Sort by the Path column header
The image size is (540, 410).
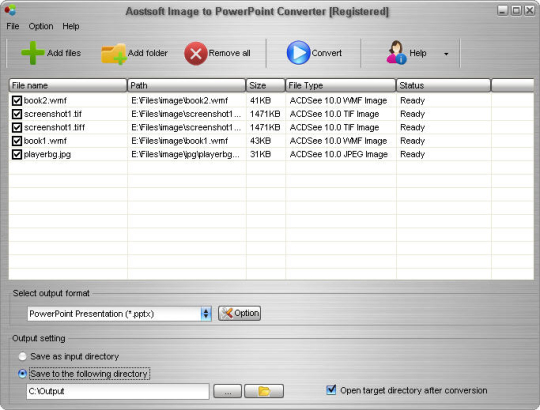[x=186, y=85]
